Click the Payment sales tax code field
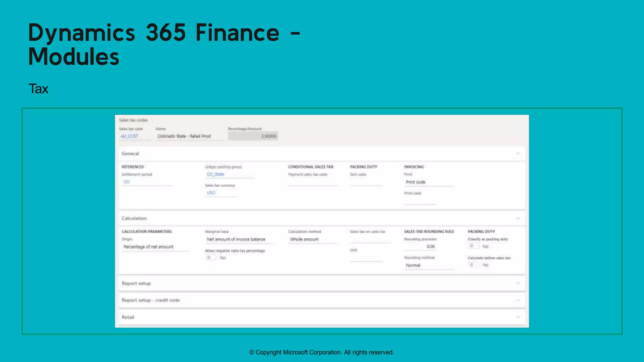The height and width of the screenshot is (362, 644). [x=314, y=182]
